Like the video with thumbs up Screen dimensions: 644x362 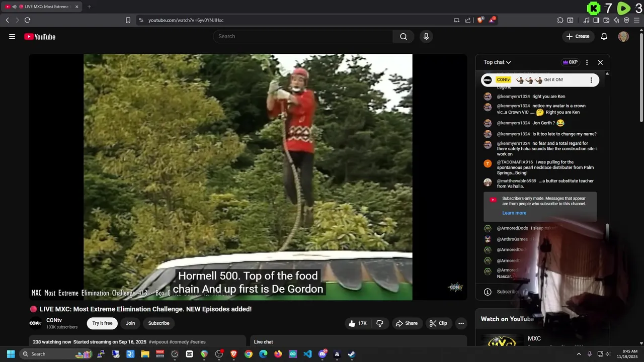tap(358, 323)
